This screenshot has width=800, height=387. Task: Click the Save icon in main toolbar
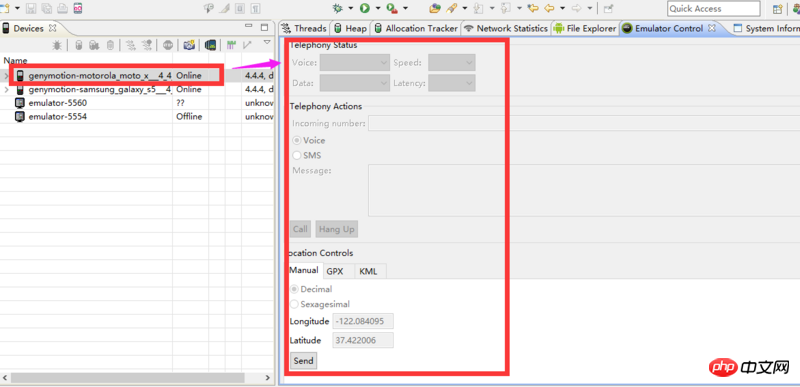pos(31,8)
